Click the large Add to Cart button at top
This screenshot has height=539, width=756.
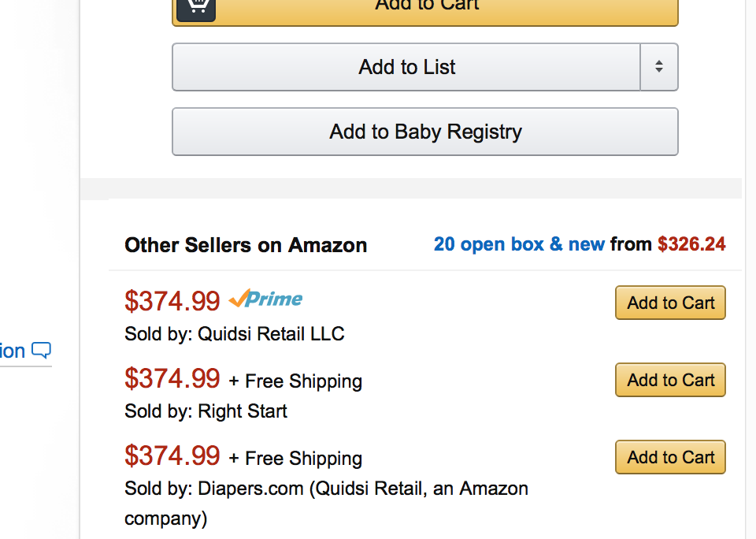click(x=425, y=9)
